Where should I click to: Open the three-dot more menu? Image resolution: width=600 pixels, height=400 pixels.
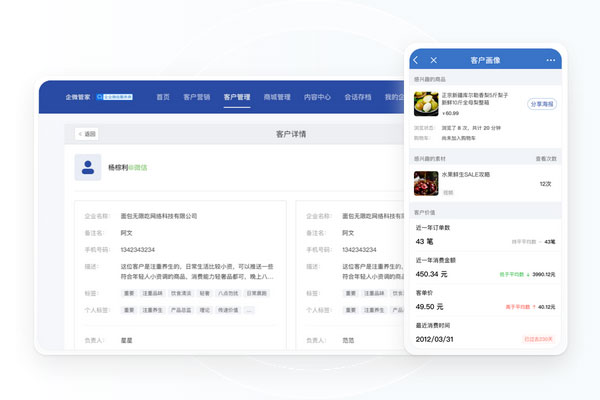[x=550, y=60]
